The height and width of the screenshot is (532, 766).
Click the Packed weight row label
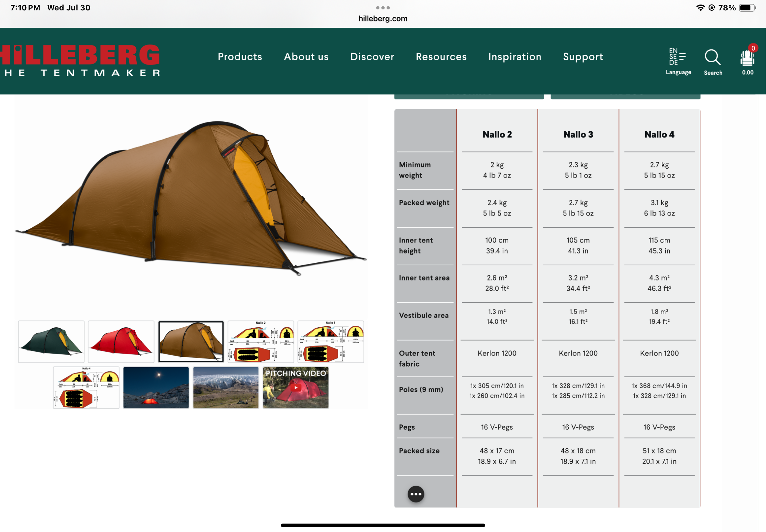point(424,203)
